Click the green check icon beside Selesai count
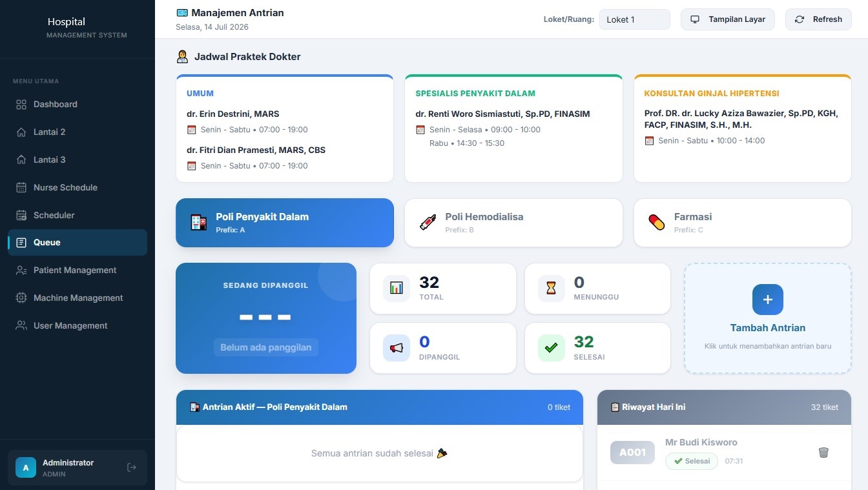 pyautogui.click(x=552, y=348)
